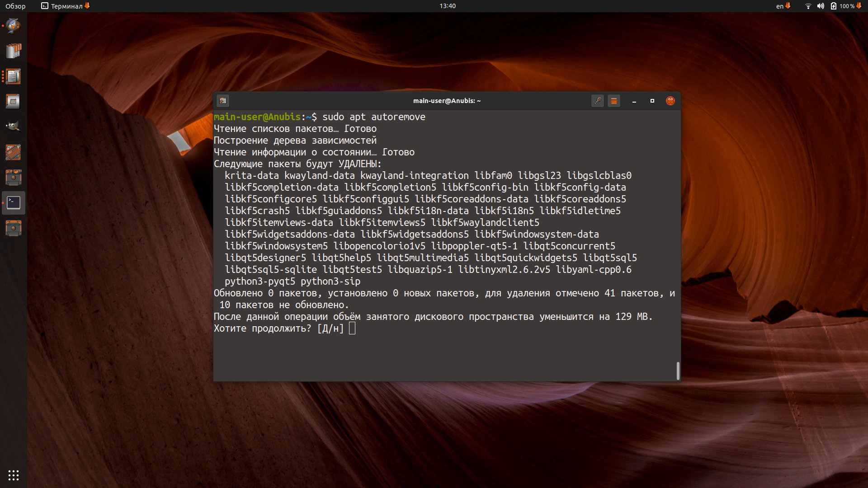Click the terminal search icon
868x488 pixels.
[x=598, y=101]
